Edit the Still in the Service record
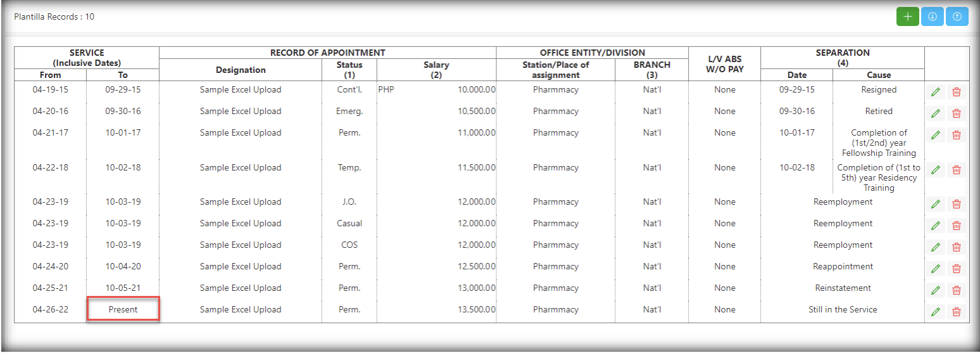The width and height of the screenshot is (980, 353). click(x=936, y=312)
